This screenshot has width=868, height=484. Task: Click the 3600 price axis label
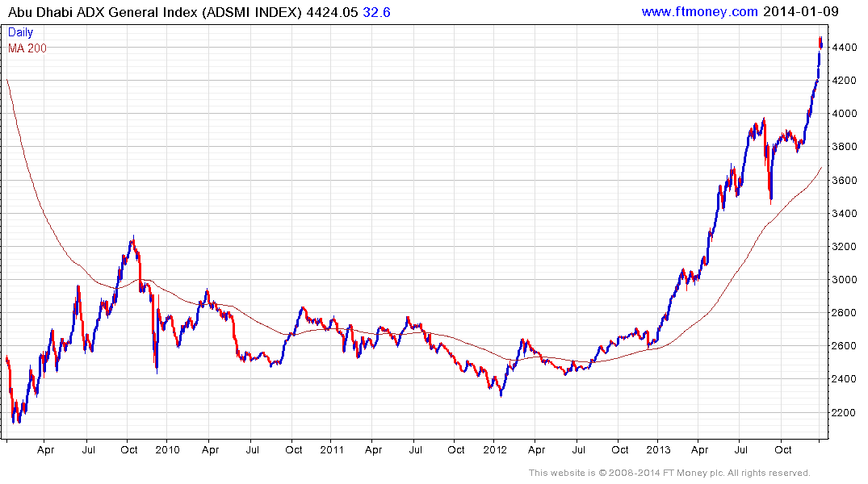click(x=843, y=181)
